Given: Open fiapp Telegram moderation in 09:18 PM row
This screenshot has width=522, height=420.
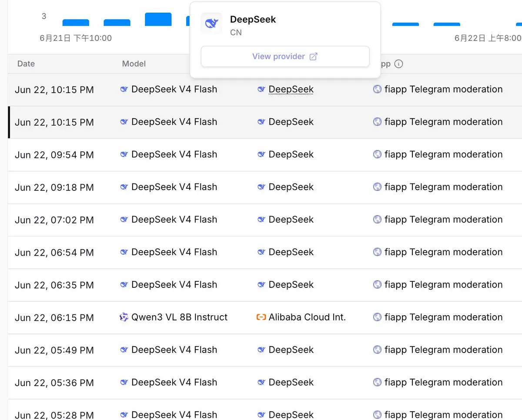Looking at the screenshot, I should point(443,187).
